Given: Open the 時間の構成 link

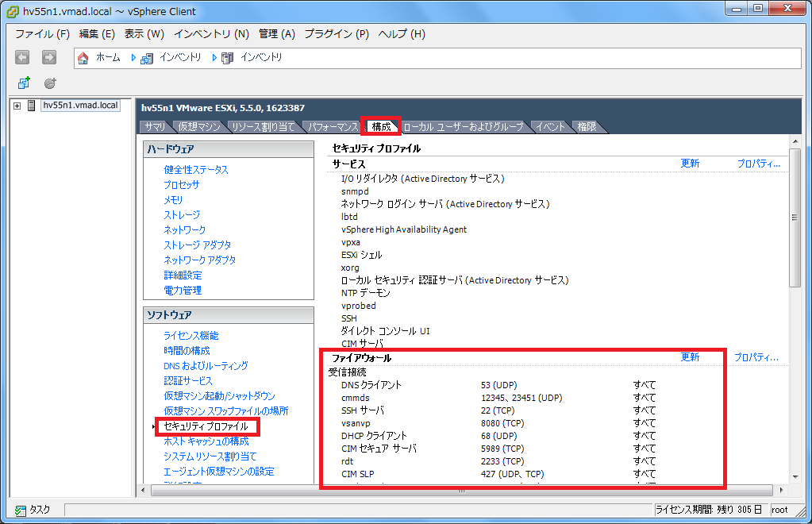Looking at the screenshot, I should coord(187,351).
